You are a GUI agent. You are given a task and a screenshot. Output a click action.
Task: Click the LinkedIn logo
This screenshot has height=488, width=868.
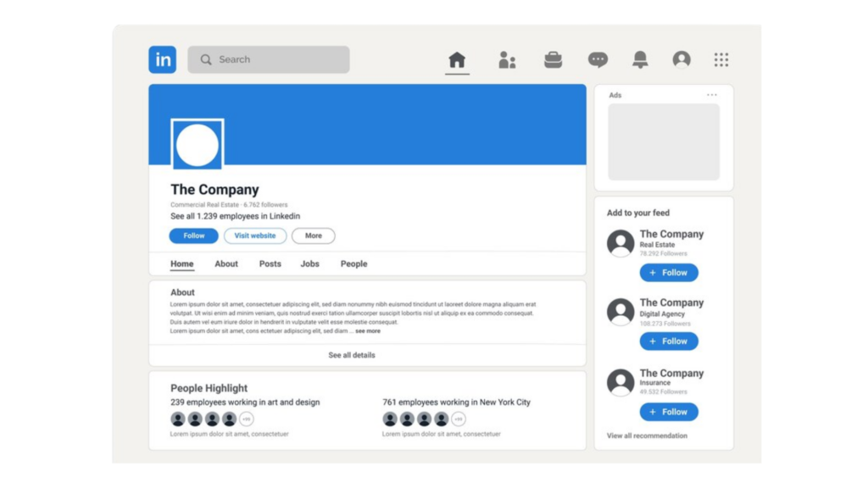(162, 59)
